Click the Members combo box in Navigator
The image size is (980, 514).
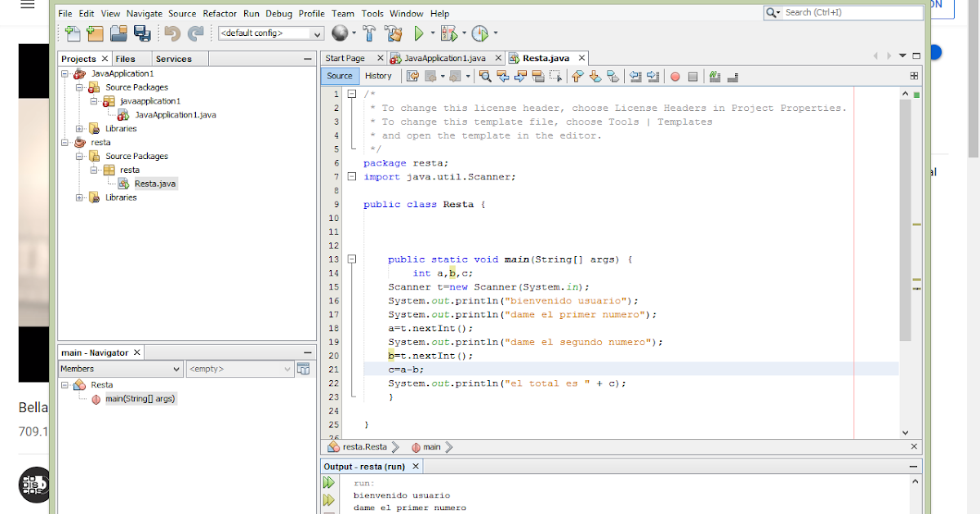tap(120, 369)
